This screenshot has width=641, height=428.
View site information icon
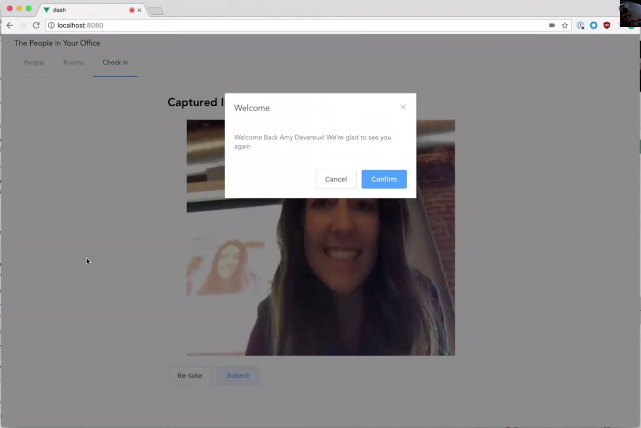pos(51,25)
